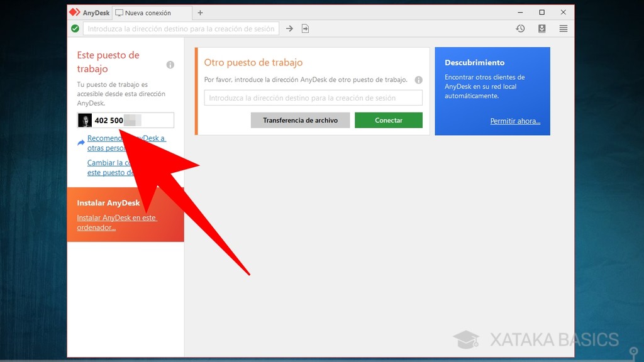Click the file transfer icon beside the arrow
Image resolution: width=644 pixels, height=362 pixels.
pos(305,29)
